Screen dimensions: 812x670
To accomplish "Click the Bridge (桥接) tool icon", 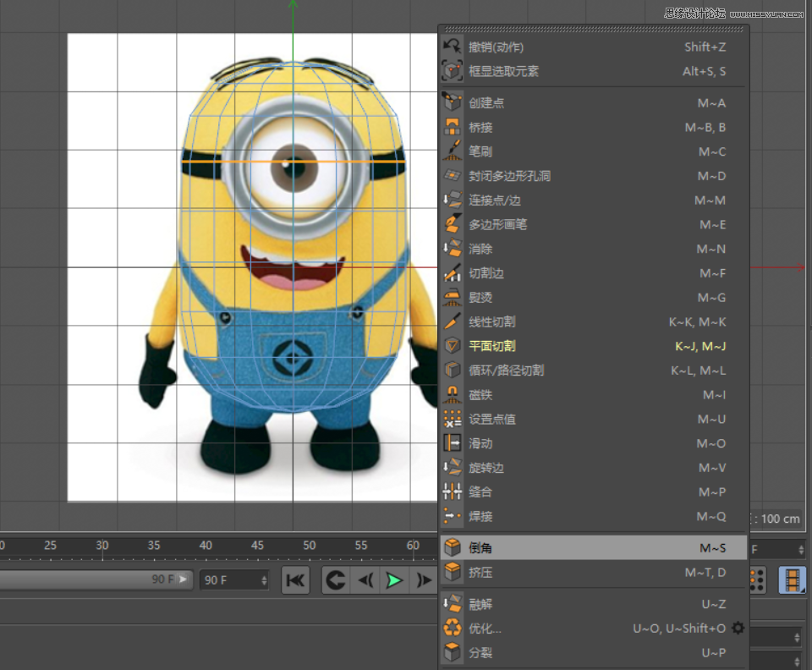I will point(453,127).
